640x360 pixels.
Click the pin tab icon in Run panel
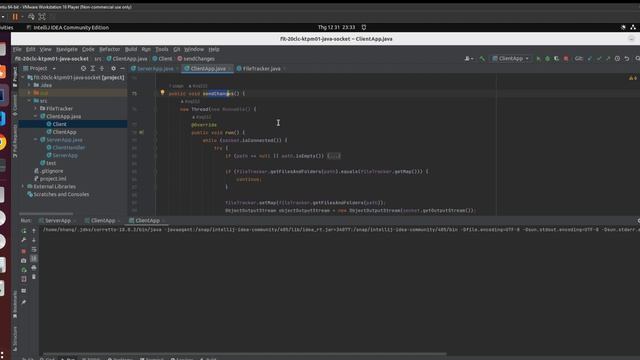click(x=24, y=302)
